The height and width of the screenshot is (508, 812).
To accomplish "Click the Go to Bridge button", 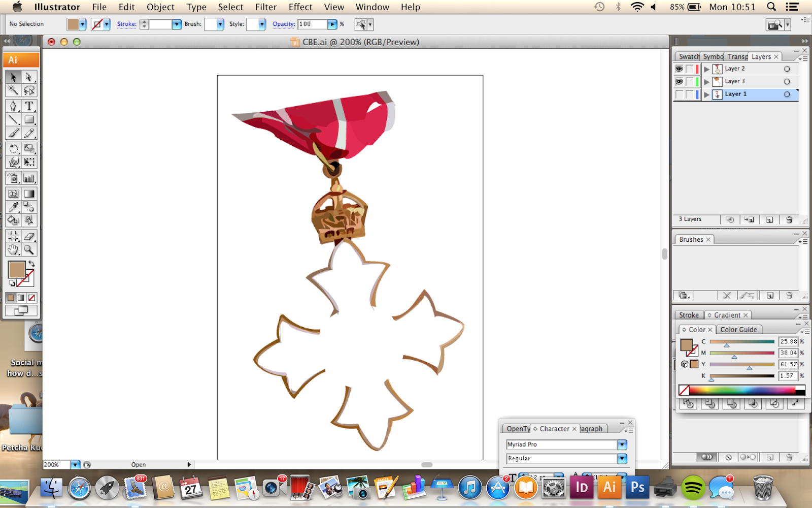I will [774, 24].
